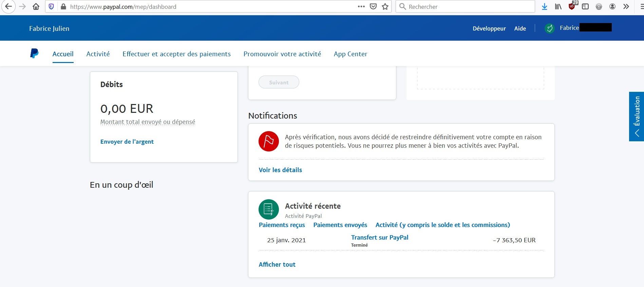This screenshot has height=287, width=644.
Task: Open Voir les détails link
Action: [280, 170]
